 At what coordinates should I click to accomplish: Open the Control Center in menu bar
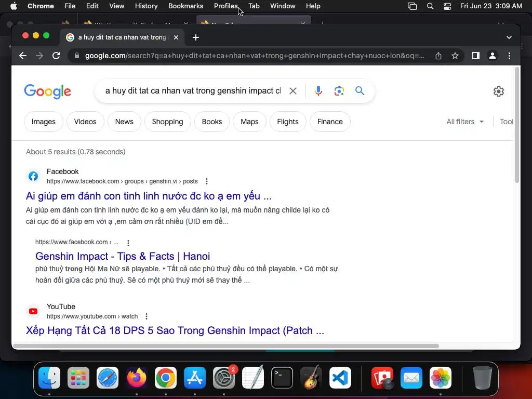(447, 6)
